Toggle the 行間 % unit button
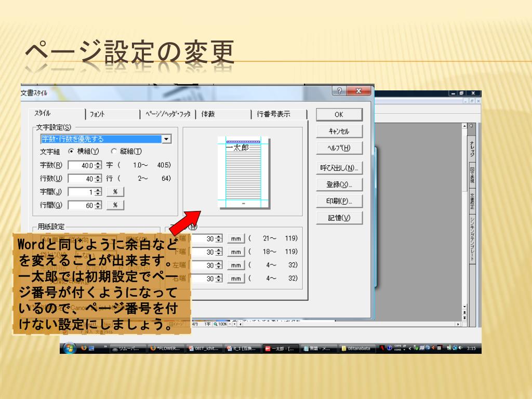532x399 pixels. coord(115,205)
